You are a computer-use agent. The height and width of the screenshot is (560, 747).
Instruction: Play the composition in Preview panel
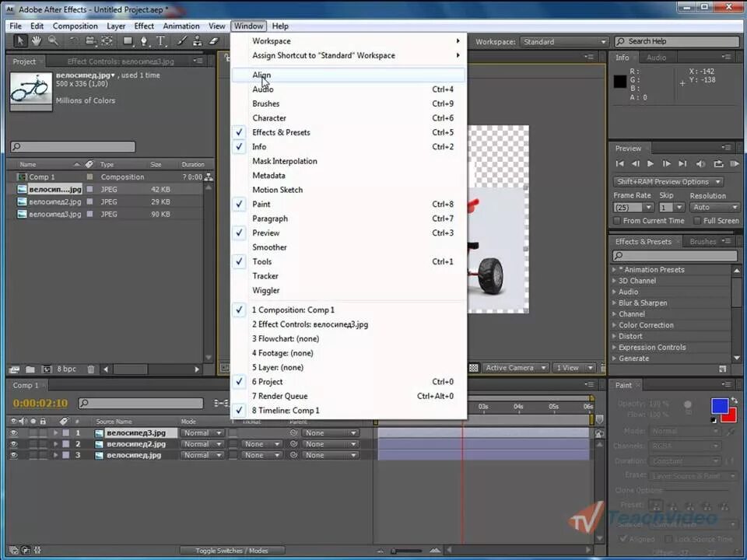[x=651, y=164]
